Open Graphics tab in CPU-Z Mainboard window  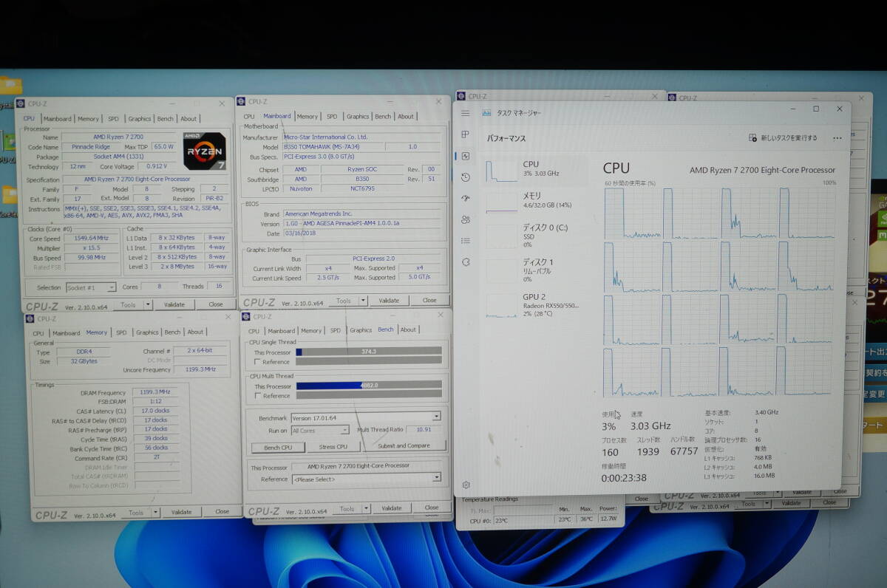(x=357, y=117)
